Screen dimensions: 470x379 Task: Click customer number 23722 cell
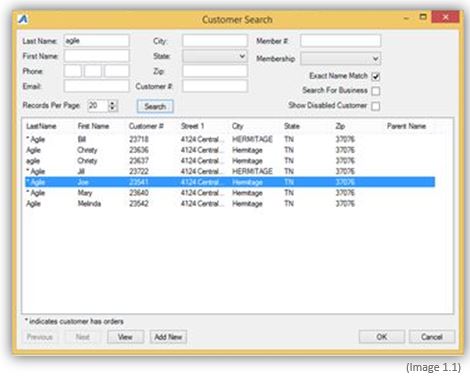point(139,171)
